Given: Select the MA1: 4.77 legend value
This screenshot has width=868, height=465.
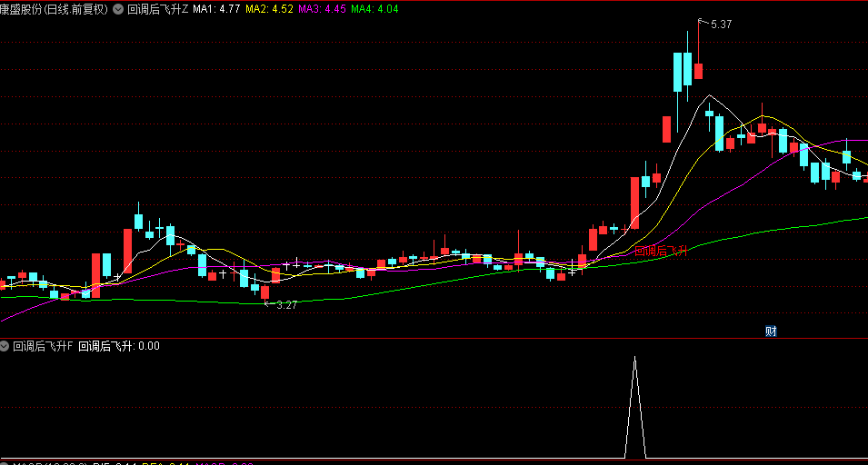Looking at the screenshot, I should (x=216, y=9).
